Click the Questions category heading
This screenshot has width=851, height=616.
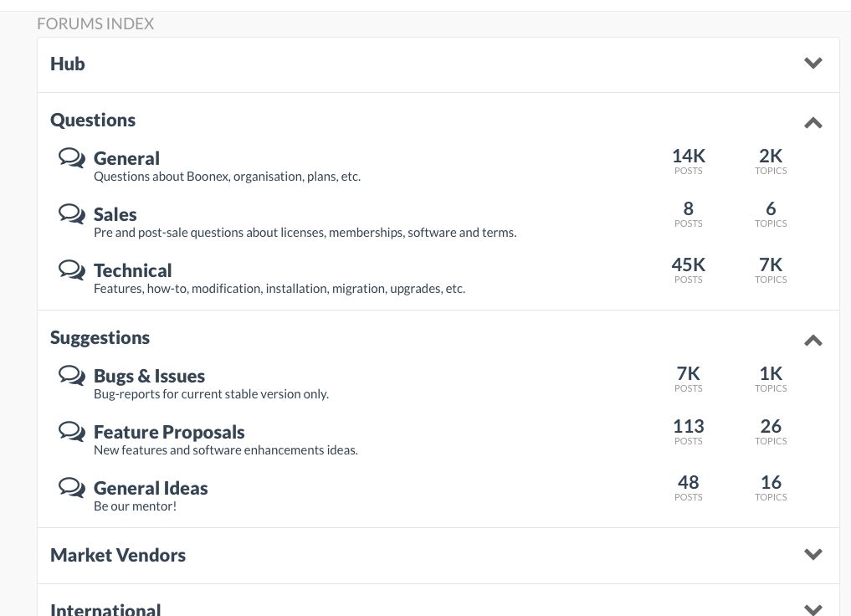click(x=93, y=120)
